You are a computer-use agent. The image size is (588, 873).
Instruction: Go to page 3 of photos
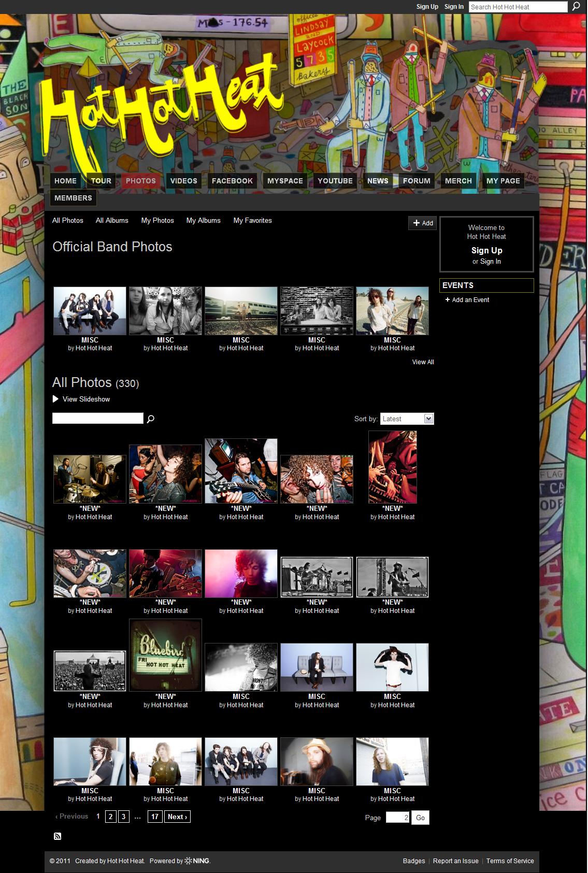pyautogui.click(x=123, y=817)
